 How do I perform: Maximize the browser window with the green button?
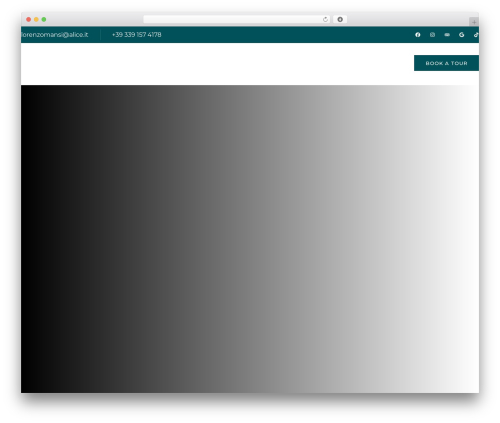44,19
